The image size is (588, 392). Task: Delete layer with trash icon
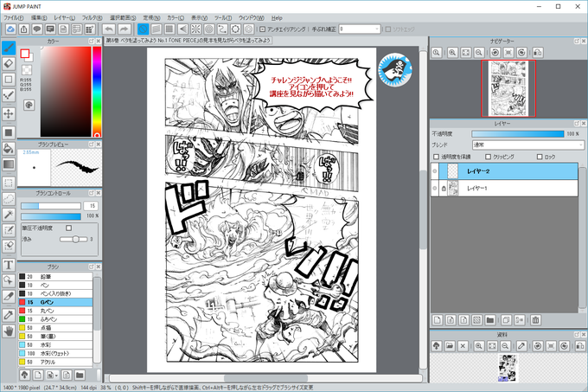click(535, 320)
